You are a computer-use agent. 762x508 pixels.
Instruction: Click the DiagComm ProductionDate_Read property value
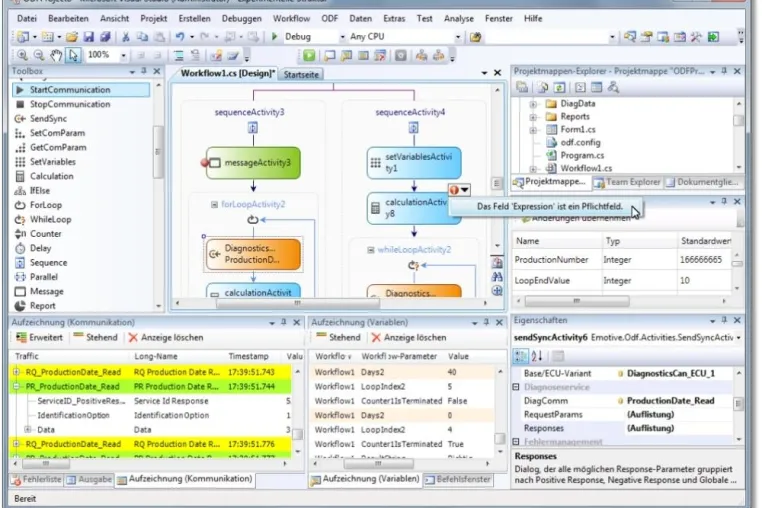(671, 401)
